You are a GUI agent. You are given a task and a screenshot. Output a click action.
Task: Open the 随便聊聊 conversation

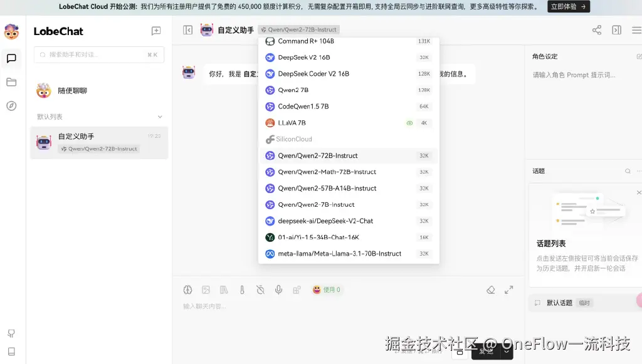[x=99, y=90]
